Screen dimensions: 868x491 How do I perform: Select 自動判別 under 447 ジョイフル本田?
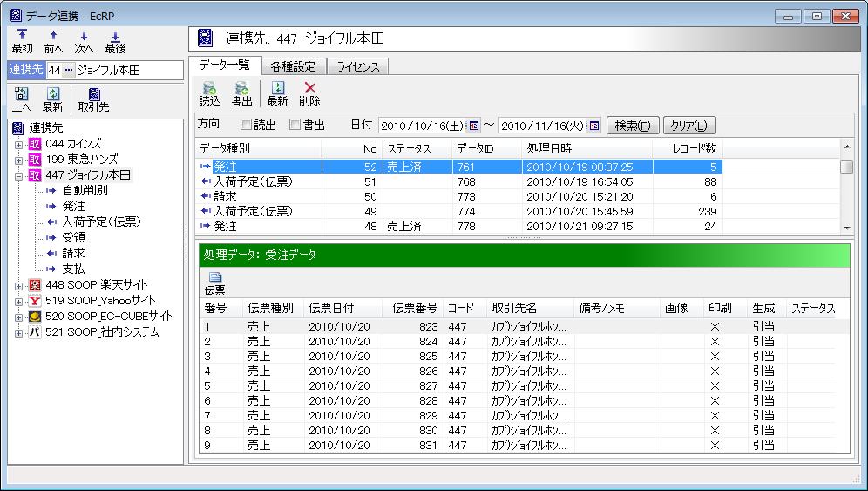pyautogui.click(x=85, y=190)
